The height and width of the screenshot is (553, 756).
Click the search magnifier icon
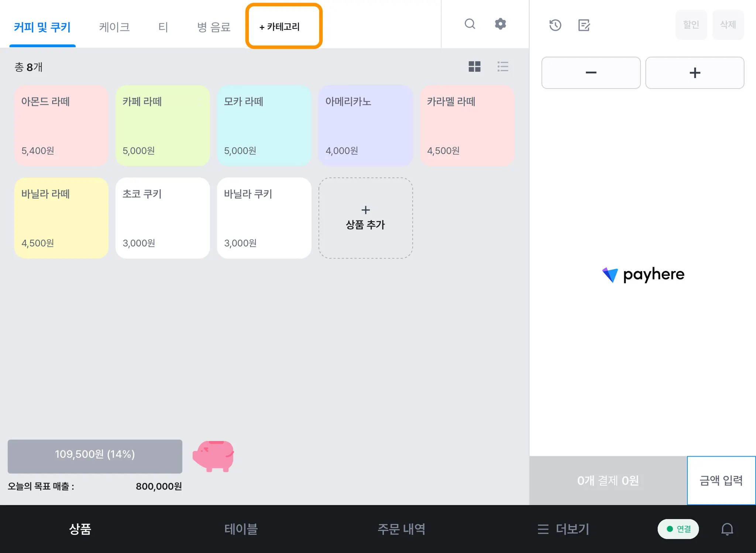tap(470, 24)
